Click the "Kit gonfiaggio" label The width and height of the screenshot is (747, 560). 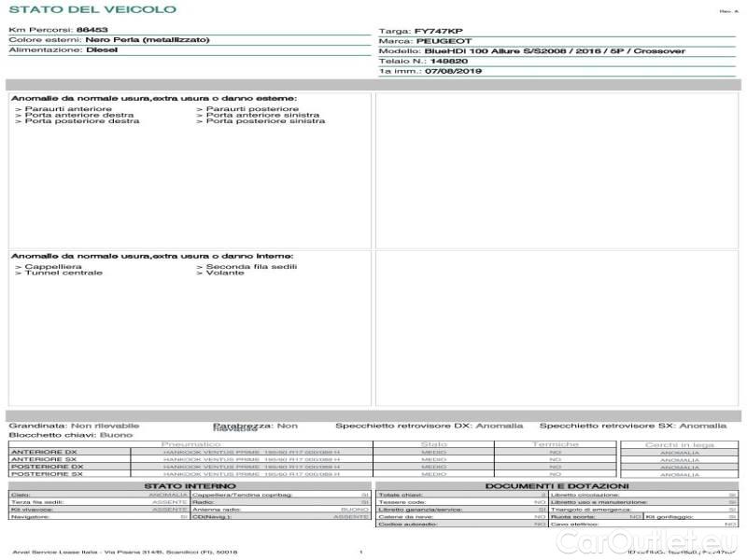point(669,517)
